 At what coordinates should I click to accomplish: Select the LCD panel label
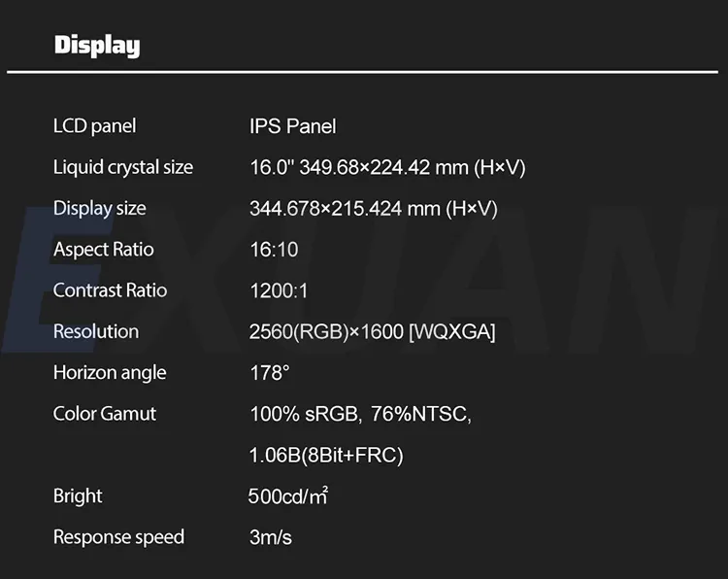pos(95,126)
